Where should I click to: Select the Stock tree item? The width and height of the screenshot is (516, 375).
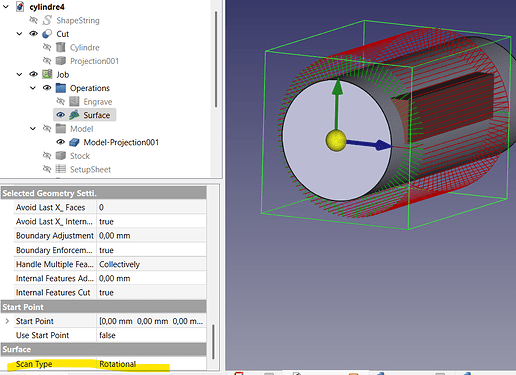[x=80, y=156]
